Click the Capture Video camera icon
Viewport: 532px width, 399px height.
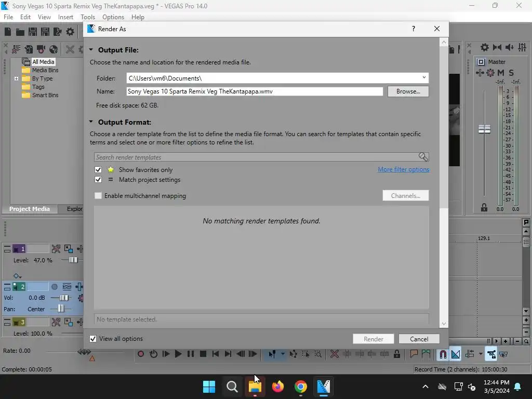(41, 49)
